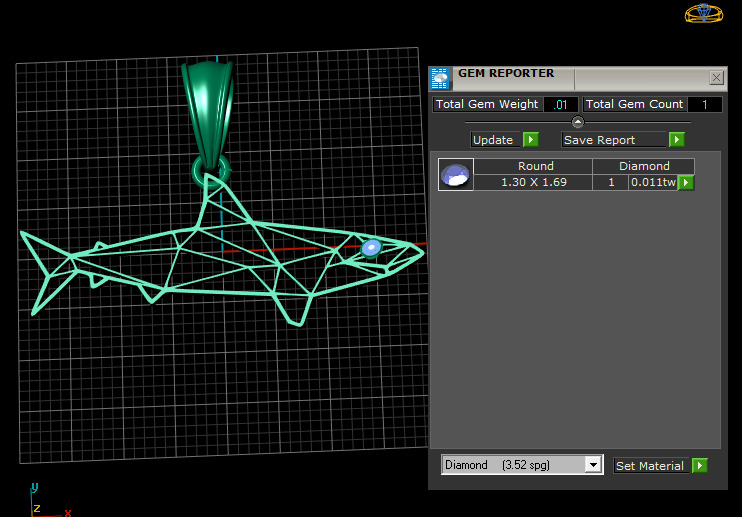This screenshot has height=517, width=742.
Task: Click the green arrow beside 0.011tw
Action: [686, 183]
